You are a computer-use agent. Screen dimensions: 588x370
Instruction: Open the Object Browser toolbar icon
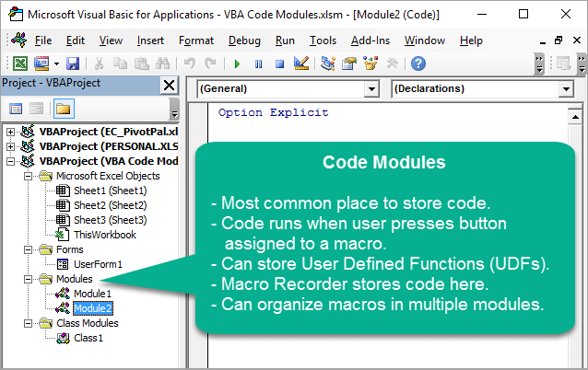pyautogui.click(x=370, y=64)
